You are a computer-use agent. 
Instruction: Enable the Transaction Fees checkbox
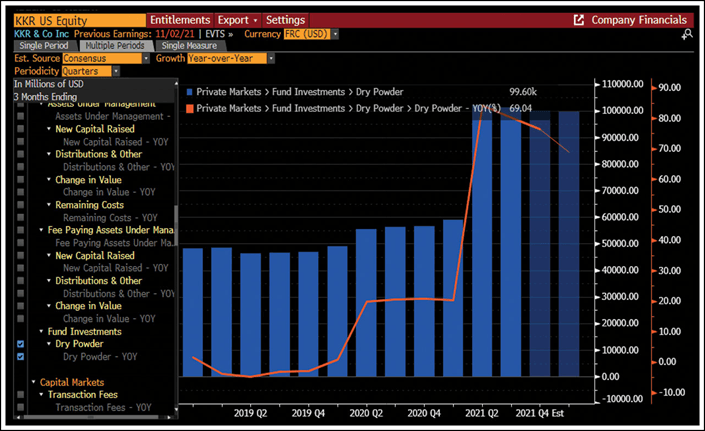coord(21,395)
